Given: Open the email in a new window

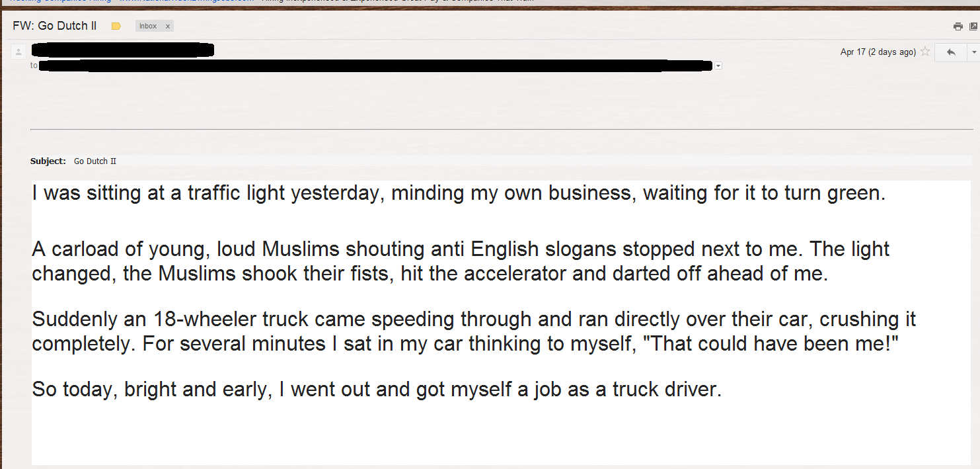Looking at the screenshot, I should click(x=973, y=26).
